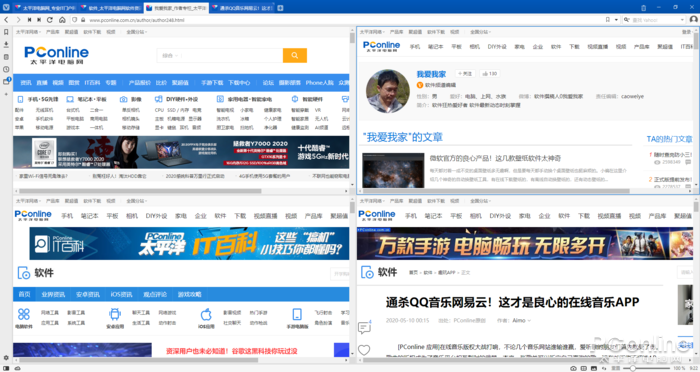
Task: Select the 业界资讯 menu item
Action: 53,294
